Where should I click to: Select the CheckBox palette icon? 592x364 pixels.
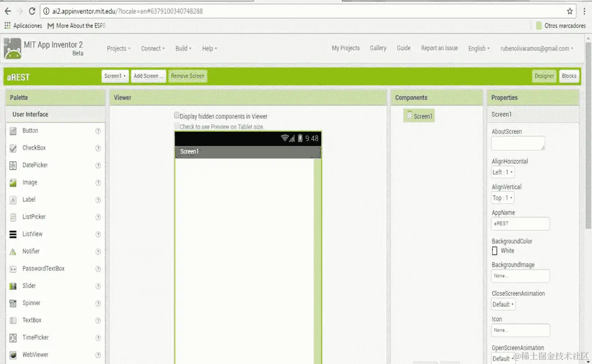click(13, 148)
